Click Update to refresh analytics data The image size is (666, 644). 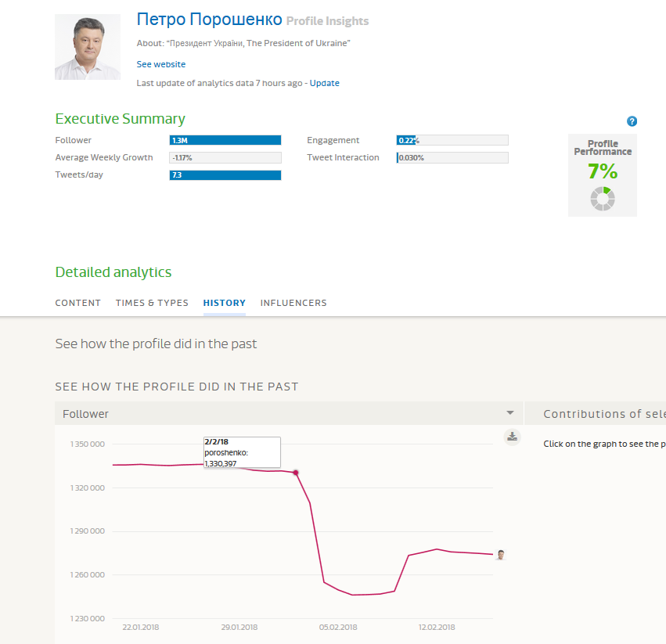tap(325, 83)
